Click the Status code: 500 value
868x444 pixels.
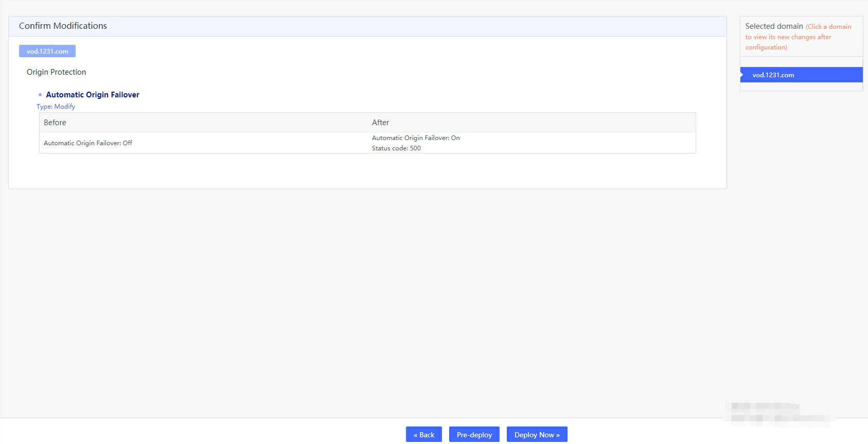(x=396, y=148)
